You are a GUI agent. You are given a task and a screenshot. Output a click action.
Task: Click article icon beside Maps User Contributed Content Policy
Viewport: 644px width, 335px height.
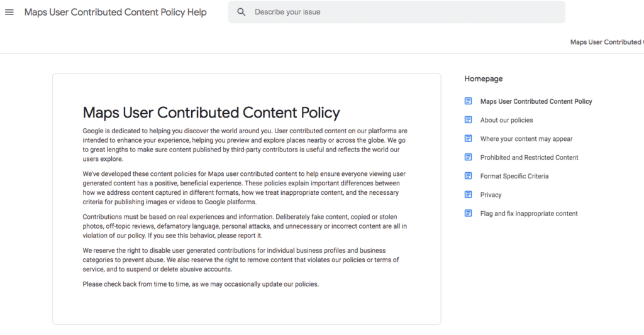[468, 101]
